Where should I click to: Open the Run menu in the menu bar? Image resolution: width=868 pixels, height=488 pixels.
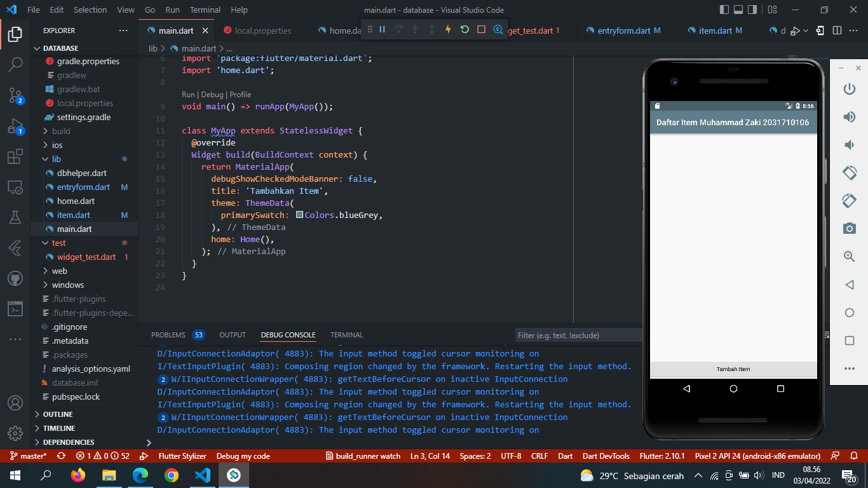tap(172, 10)
